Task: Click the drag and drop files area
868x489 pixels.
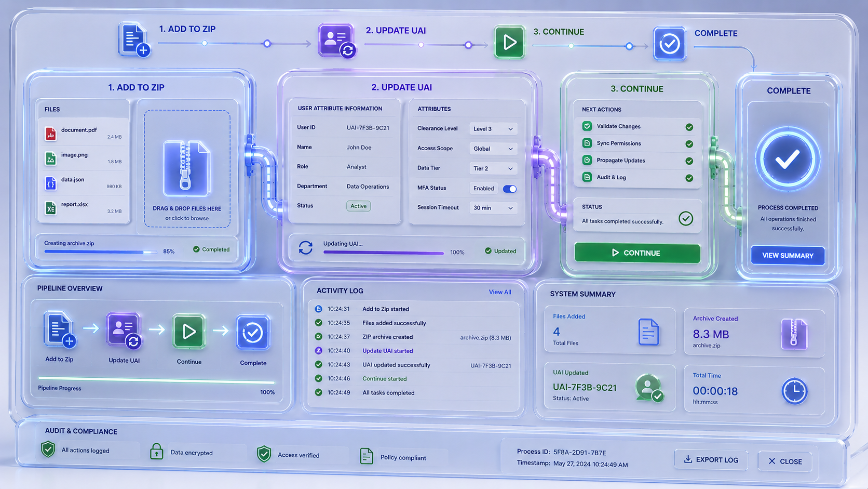Action: click(187, 168)
